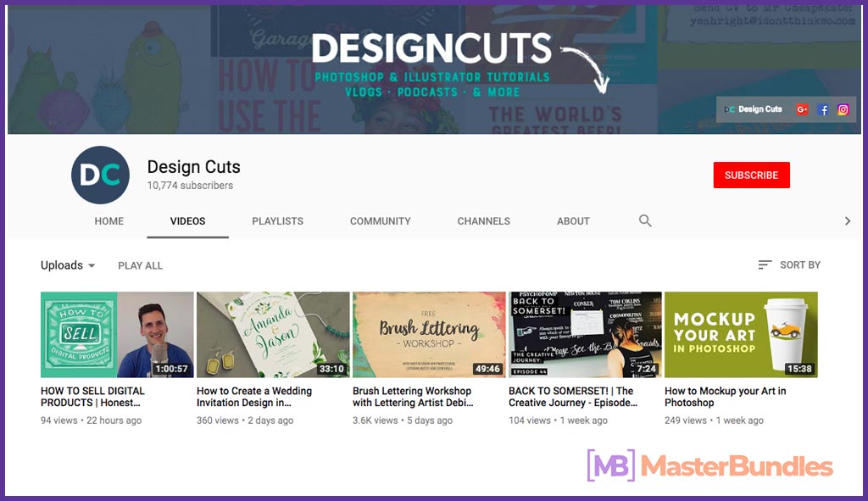Click title 'Brush Lettering Workshop with Lettering Artist'

click(x=413, y=397)
